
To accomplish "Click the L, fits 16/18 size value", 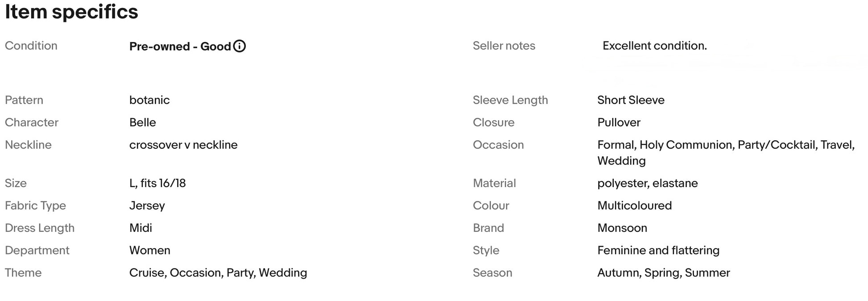I will [x=157, y=183].
